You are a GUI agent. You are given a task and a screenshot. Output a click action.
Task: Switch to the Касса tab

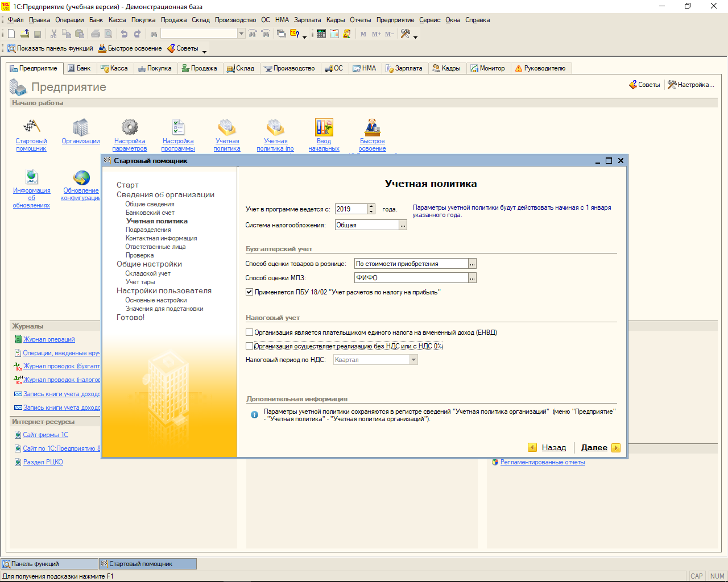(114, 68)
